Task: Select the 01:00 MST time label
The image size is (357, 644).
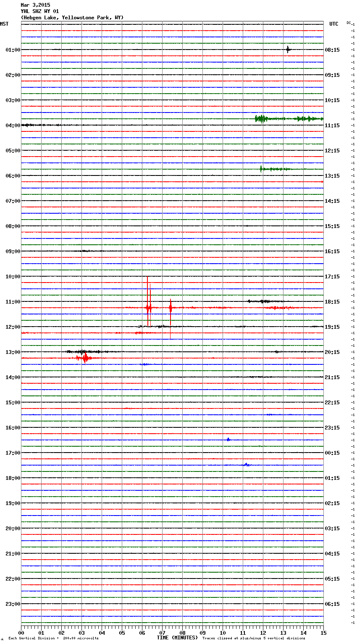Action: coord(13,50)
